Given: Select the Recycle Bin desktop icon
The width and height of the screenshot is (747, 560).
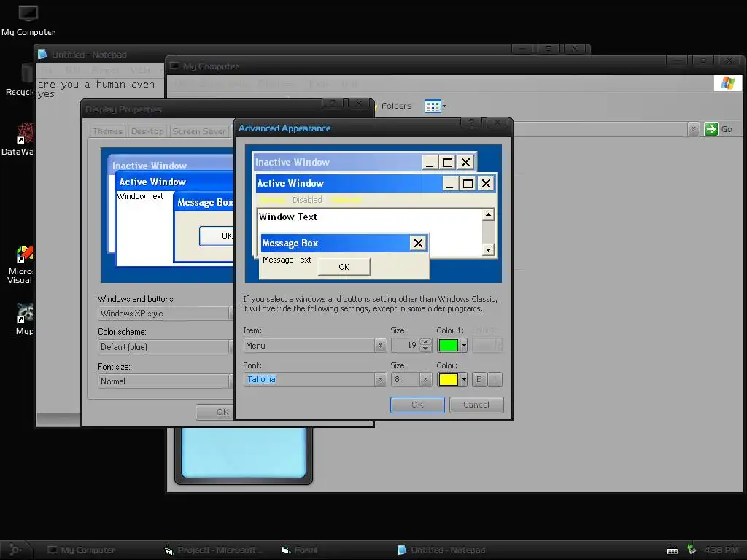Looking at the screenshot, I should (x=19, y=80).
